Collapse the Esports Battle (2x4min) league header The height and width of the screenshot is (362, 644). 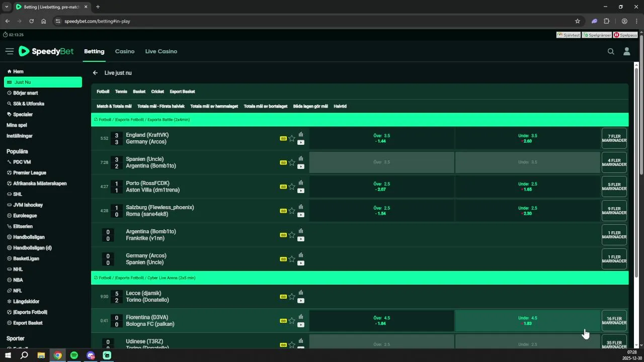click(x=360, y=120)
